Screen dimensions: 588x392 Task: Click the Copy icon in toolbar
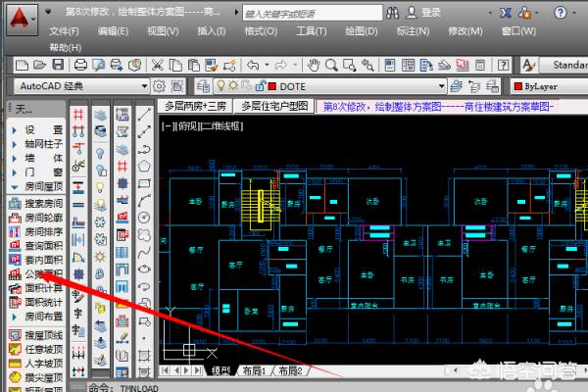tap(175, 66)
